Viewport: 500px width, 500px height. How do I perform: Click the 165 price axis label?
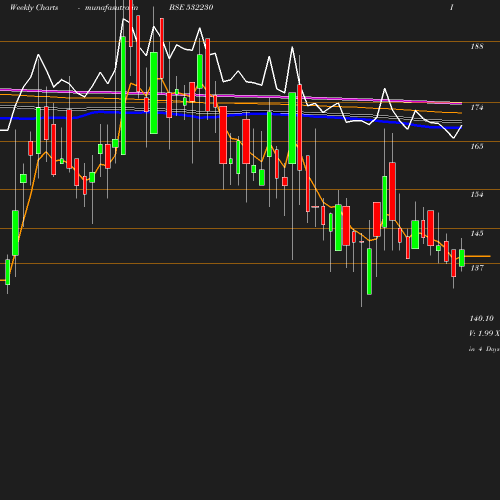tap(477, 146)
